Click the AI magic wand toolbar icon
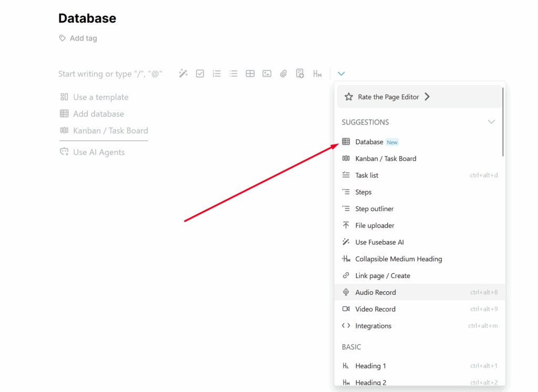Image resolution: width=538 pixels, height=392 pixels. click(x=183, y=74)
